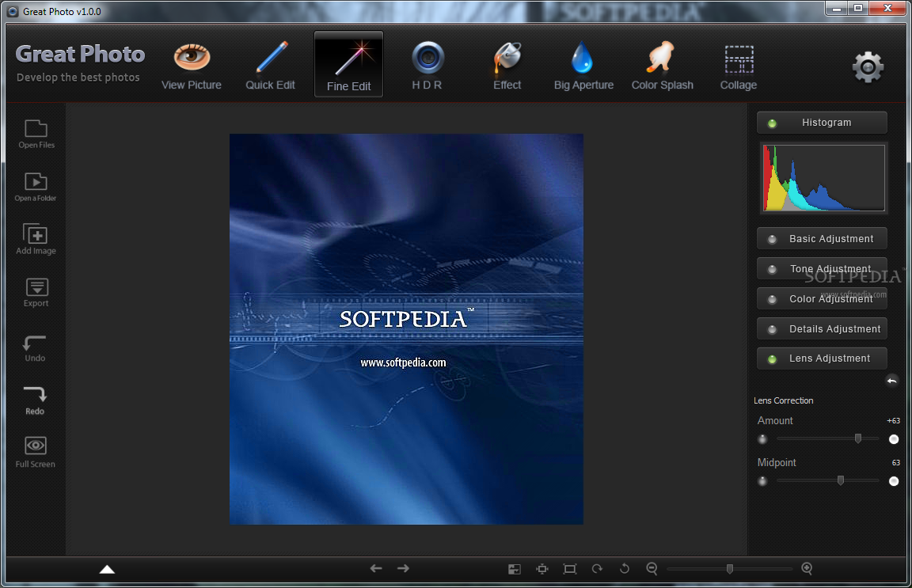Viewport: 912px width, 588px height.
Task: Click the zoom out magnifier icon
Action: click(x=652, y=569)
